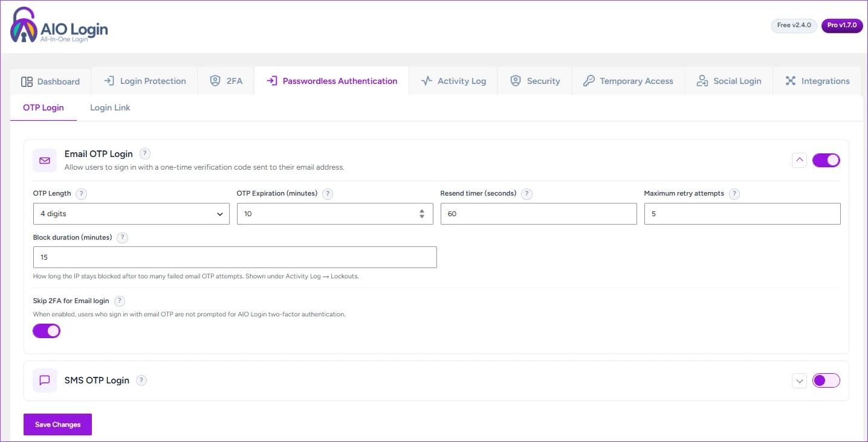This screenshot has width=868, height=442.
Task: Click the Dashboard tab grid icon
Action: coord(27,82)
